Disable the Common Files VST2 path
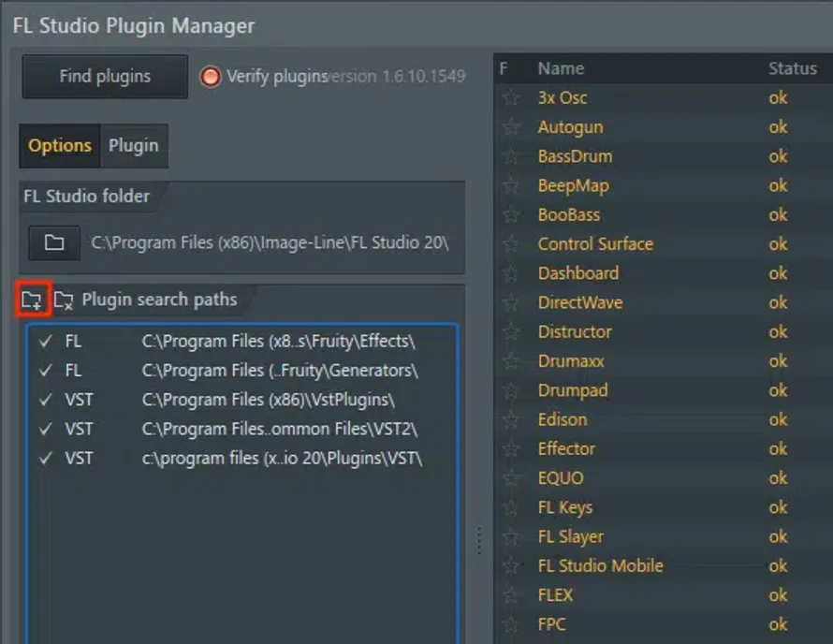 45,430
